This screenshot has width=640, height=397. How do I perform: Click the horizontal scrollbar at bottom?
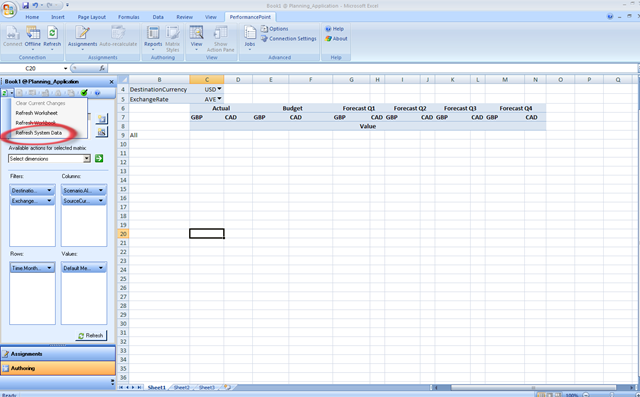pos(533,387)
